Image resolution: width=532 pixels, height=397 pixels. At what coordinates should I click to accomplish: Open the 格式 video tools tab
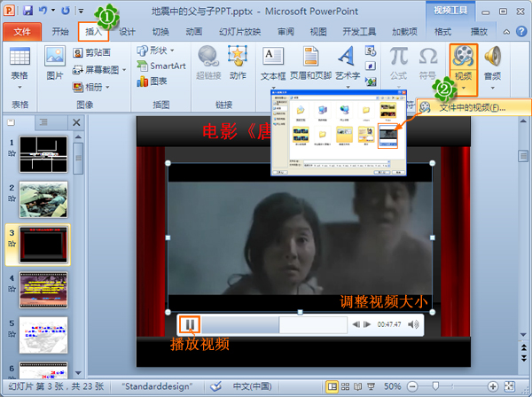(x=443, y=32)
